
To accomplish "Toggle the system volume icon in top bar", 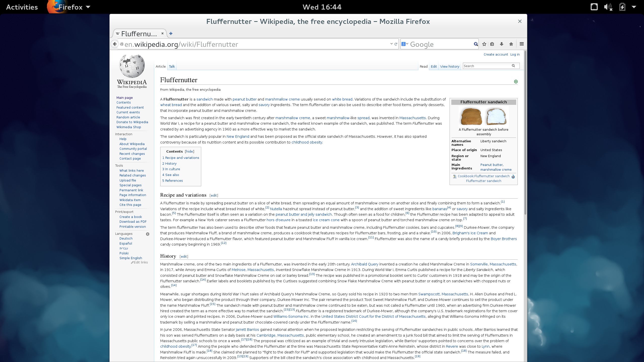I will (x=608, y=7).
